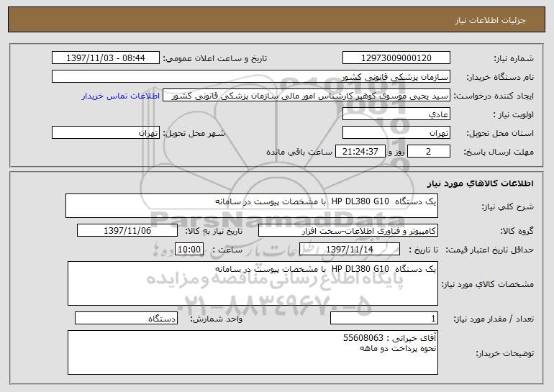The image size is (554, 392).
Task: Click the label حداقل تاریخ اعتبار قیمت
Action: click(489, 250)
